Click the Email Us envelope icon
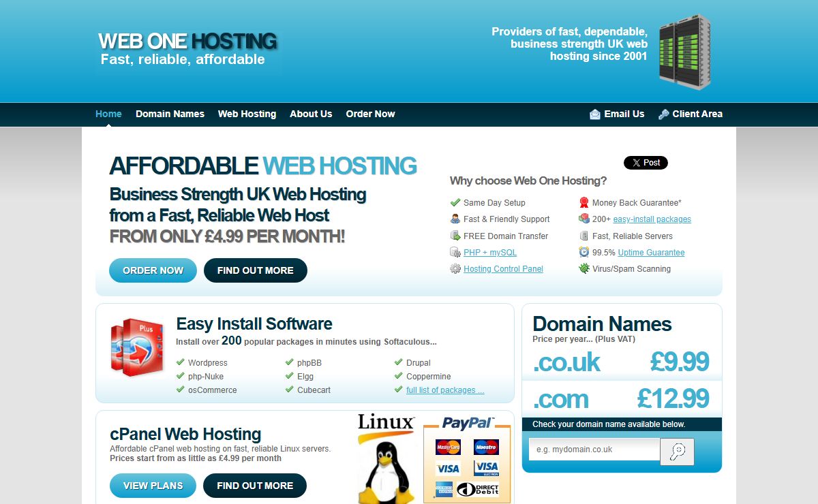 click(x=595, y=114)
